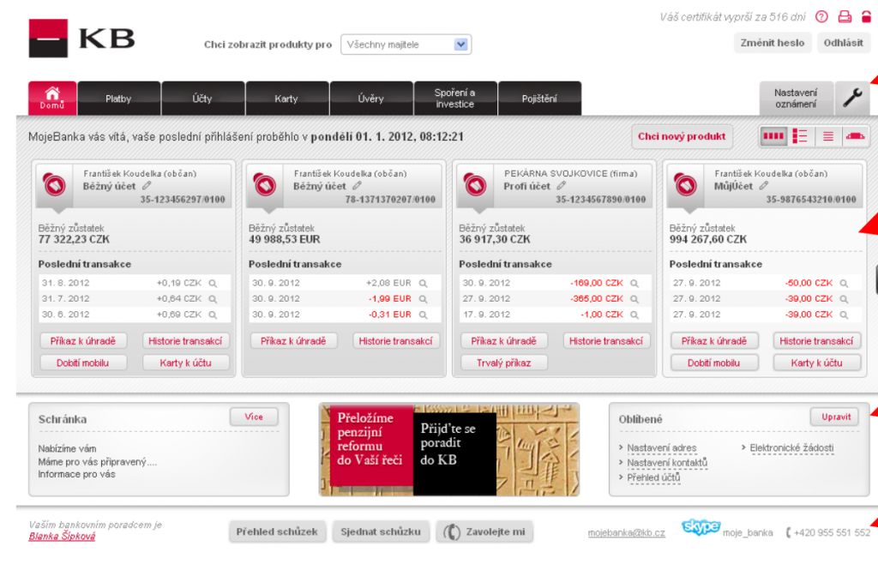Select the Nastavení oznámení tab

(x=795, y=98)
